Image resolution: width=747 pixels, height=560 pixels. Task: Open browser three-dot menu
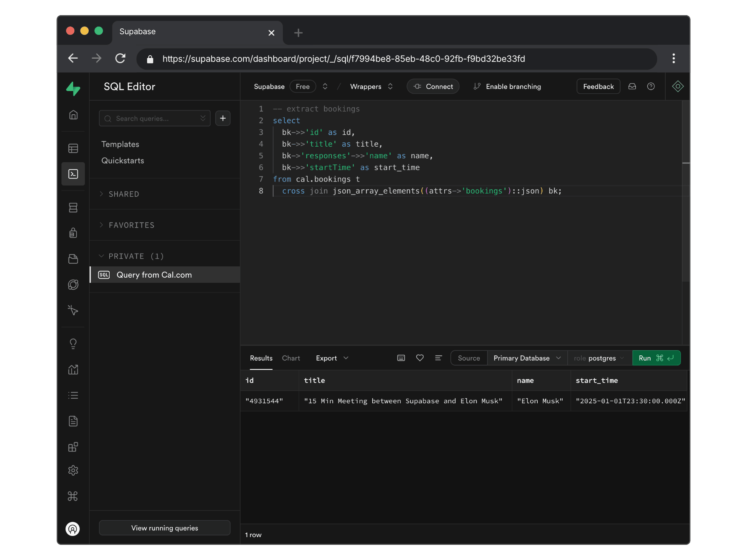[674, 58]
